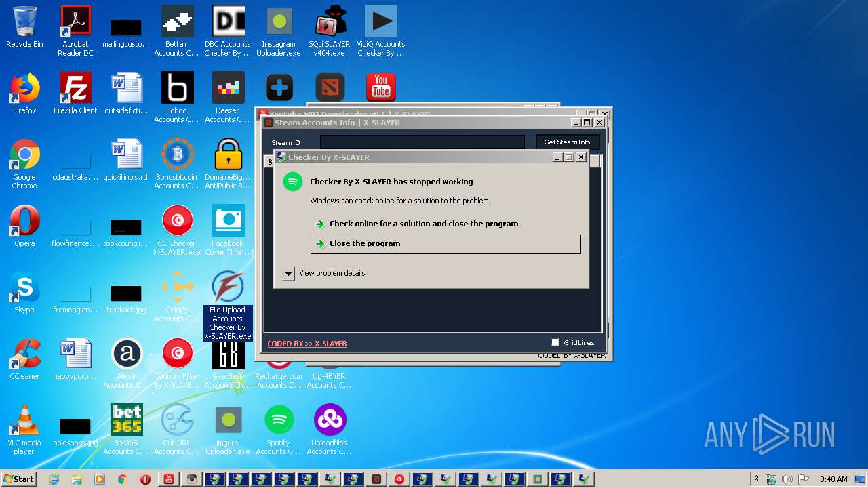This screenshot has height=488, width=868.
Task: Select the blue plus app desktop icon
Action: click(279, 87)
